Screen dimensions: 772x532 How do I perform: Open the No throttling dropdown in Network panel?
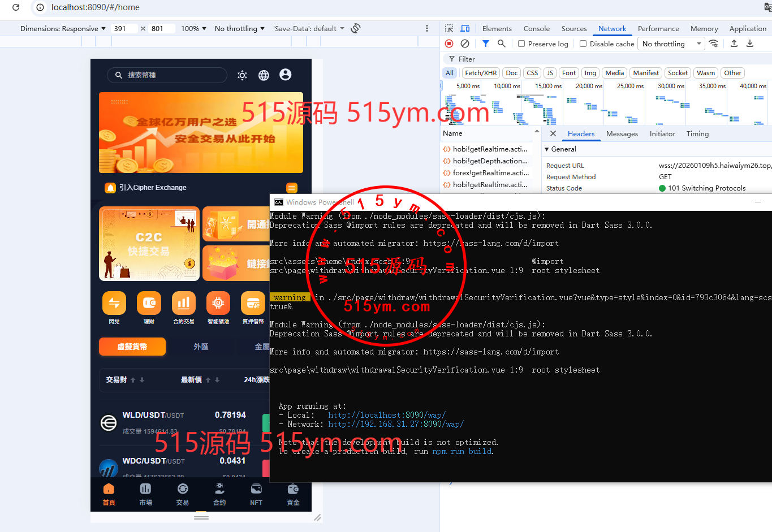(671, 44)
